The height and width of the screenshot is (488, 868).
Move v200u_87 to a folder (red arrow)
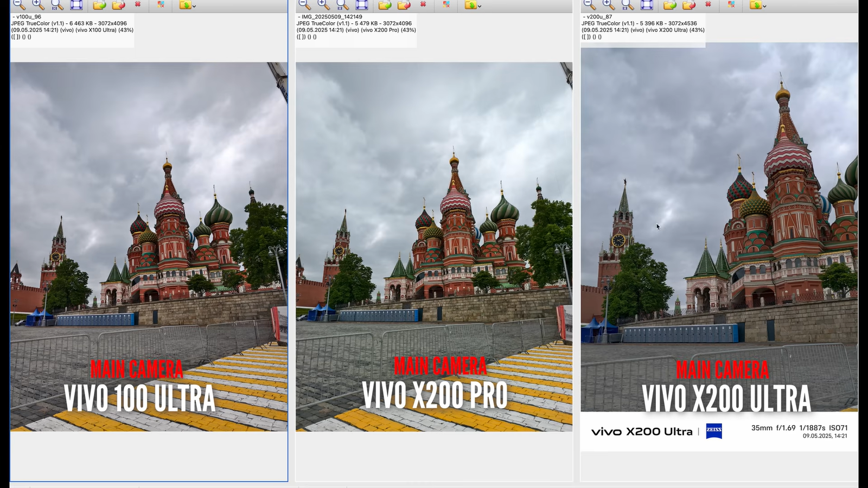(x=688, y=5)
